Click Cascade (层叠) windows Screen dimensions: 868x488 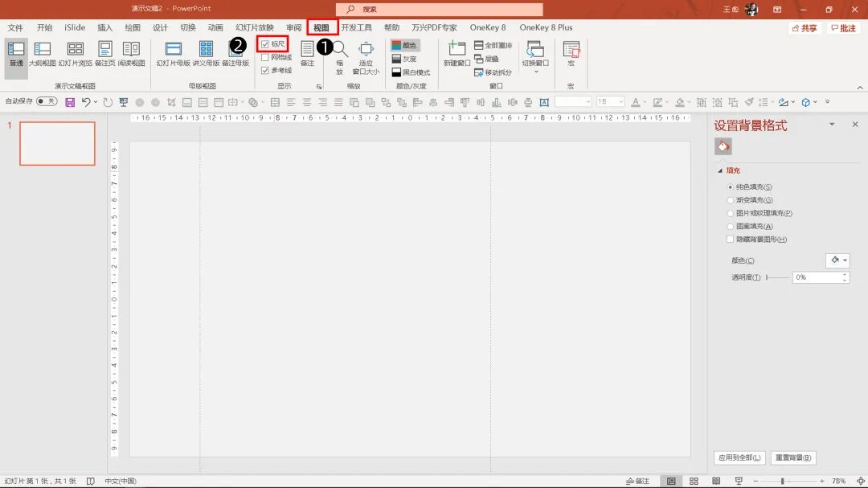tap(486, 59)
